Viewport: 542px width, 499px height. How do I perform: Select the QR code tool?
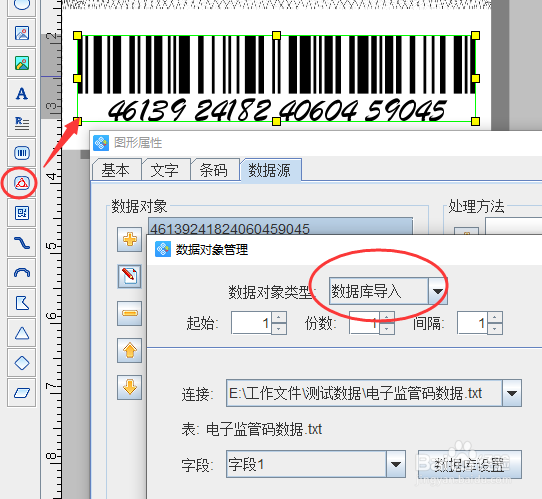21,213
